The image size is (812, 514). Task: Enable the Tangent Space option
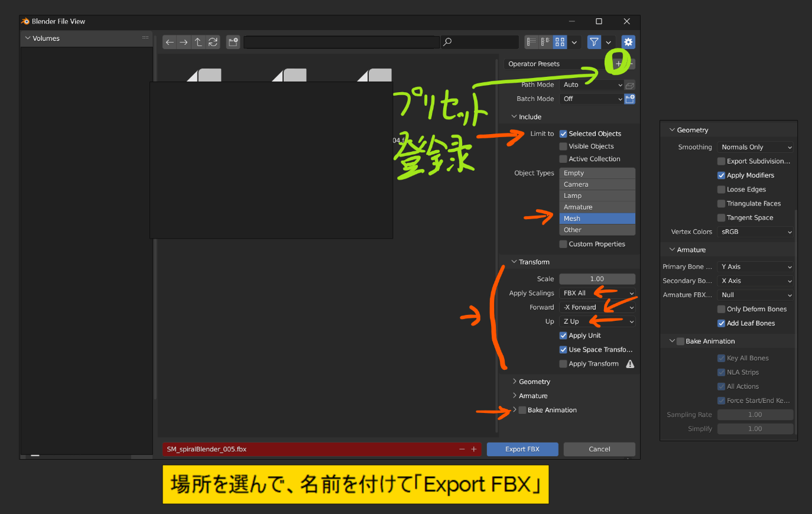pos(721,218)
